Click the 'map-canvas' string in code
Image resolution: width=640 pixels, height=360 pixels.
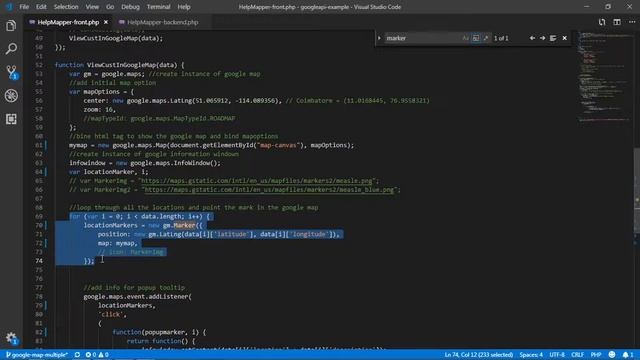[278, 145]
